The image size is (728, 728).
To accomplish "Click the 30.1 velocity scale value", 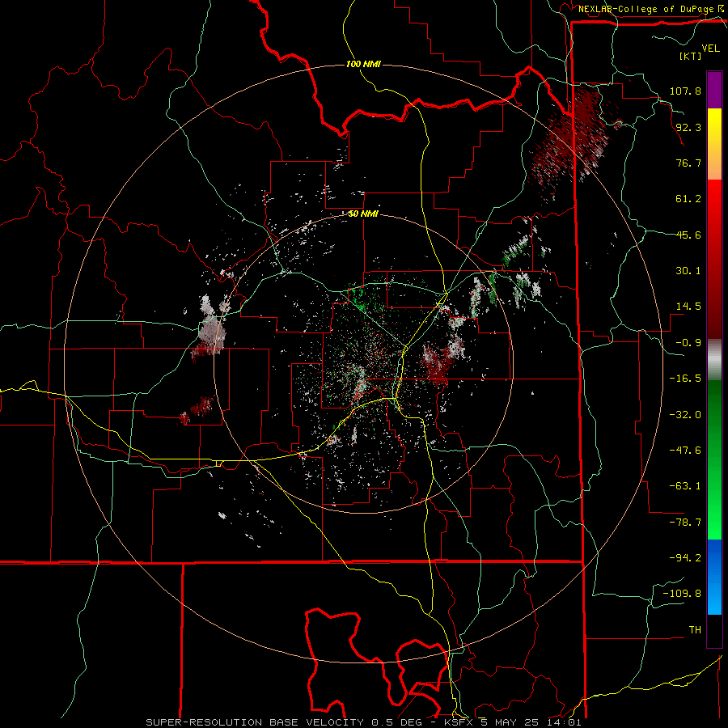I will point(688,271).
